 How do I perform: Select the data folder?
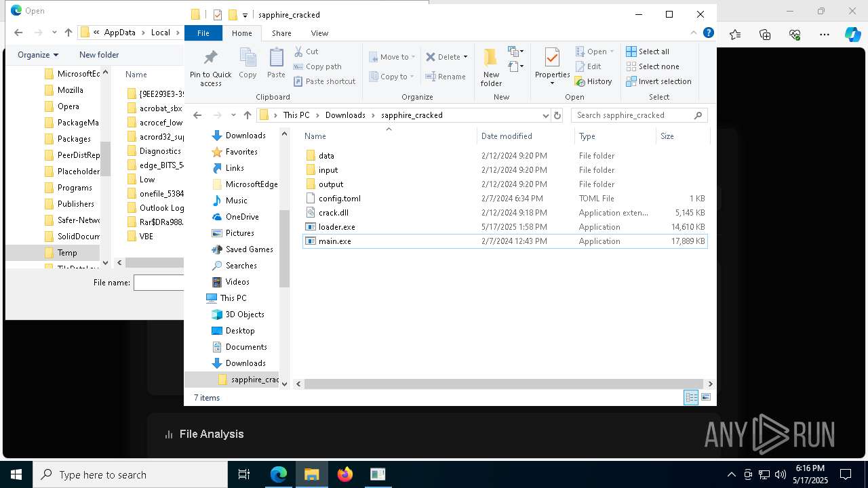pyautogui.click(x=505, y=155)
